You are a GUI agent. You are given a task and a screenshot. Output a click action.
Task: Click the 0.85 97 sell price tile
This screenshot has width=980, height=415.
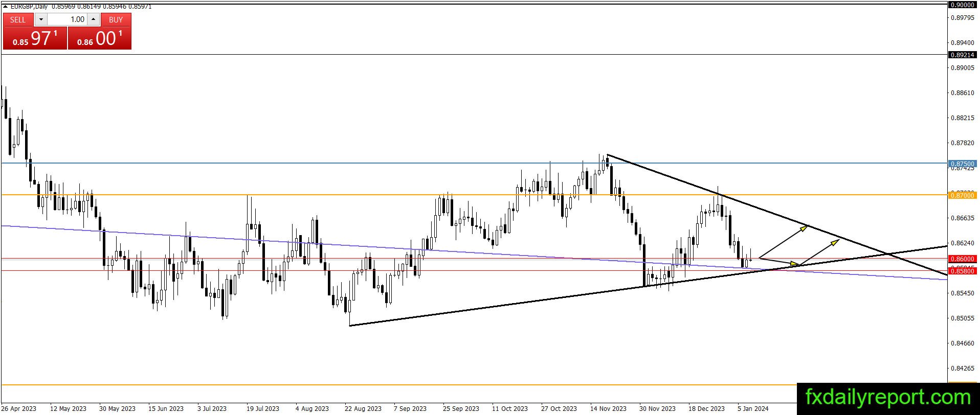click(35, 38)
